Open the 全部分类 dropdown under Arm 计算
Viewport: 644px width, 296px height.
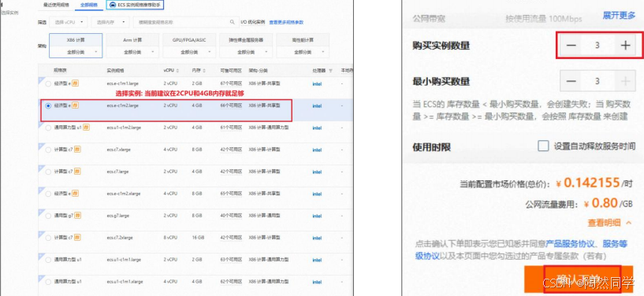click(x=132, y=53)
